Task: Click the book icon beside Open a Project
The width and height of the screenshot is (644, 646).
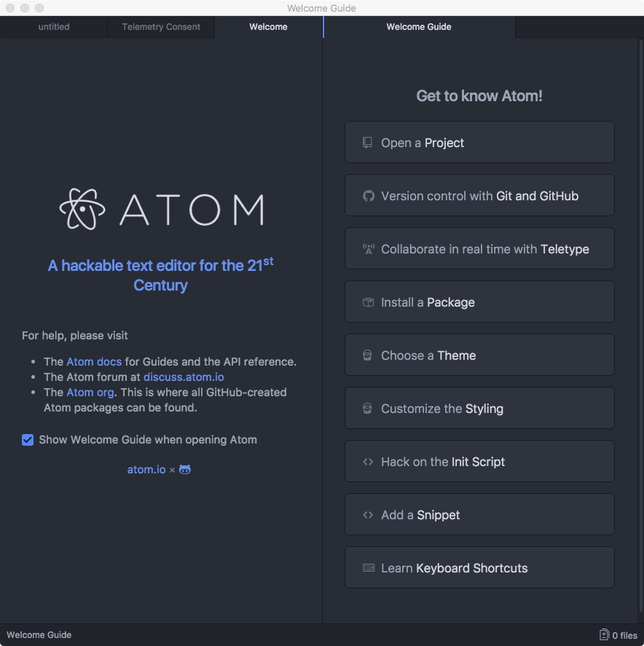Action: [x=367, y=143]
